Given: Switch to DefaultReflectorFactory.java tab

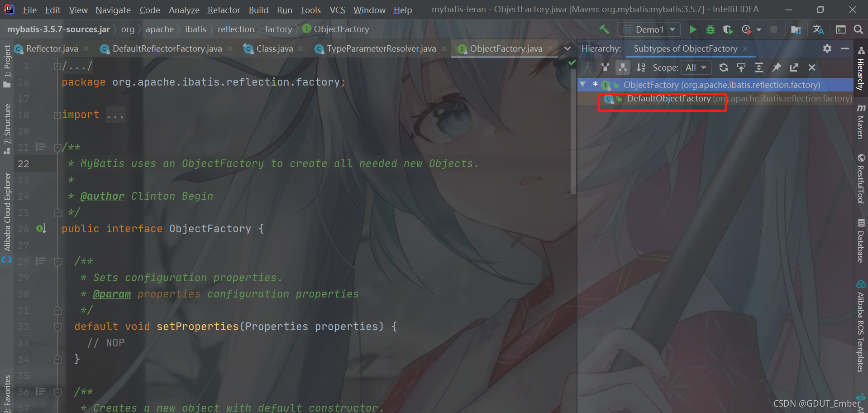Looking at the screenshot, I should 167,48.
